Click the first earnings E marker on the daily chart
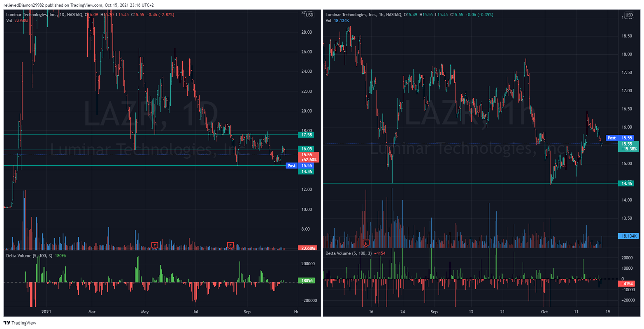This screenshot has width=644, height=329. [155, 246]
